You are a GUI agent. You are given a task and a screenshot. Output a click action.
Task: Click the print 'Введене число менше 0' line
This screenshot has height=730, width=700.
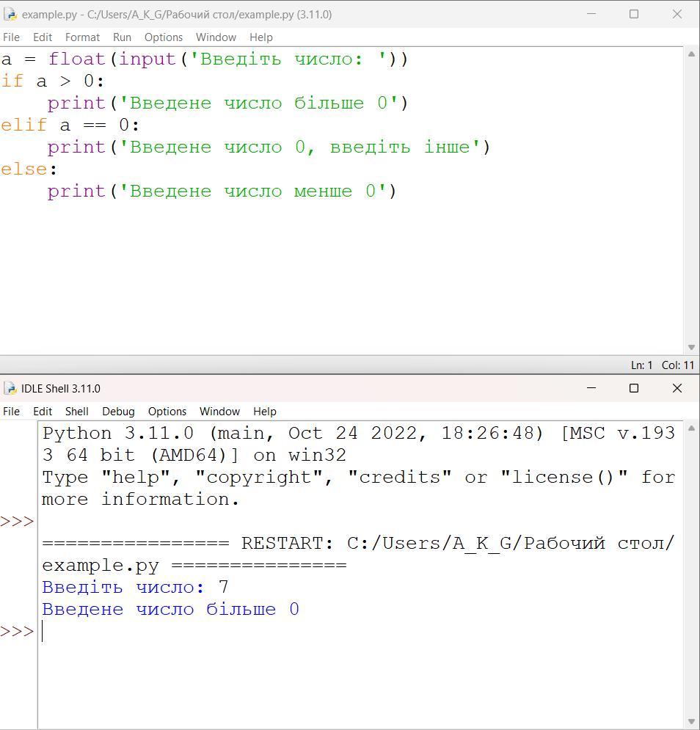click(222, 191)
